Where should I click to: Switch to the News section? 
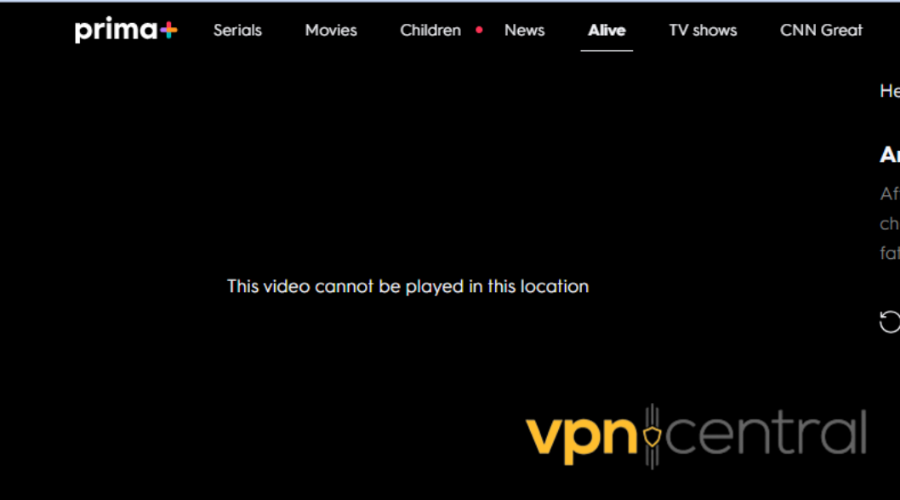(x=524, y=30)
